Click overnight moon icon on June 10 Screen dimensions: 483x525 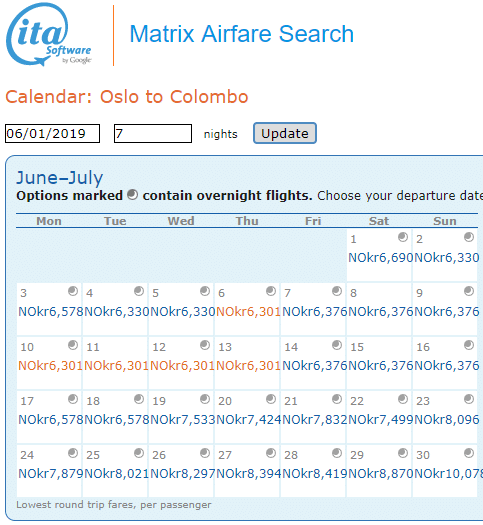(x=73, y=345)
